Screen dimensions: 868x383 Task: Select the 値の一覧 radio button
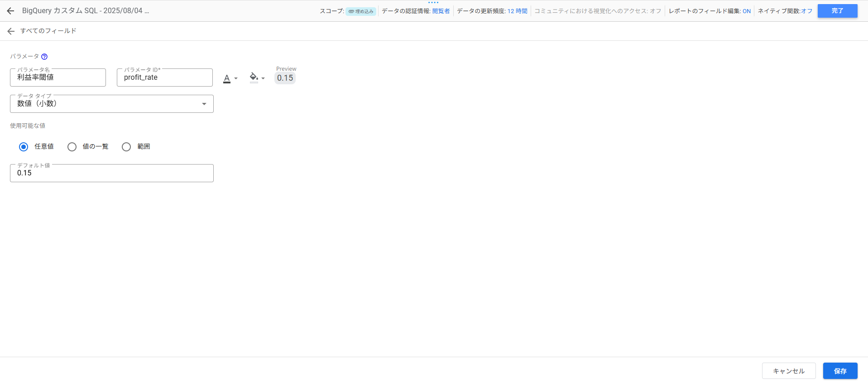click(72, 147)
